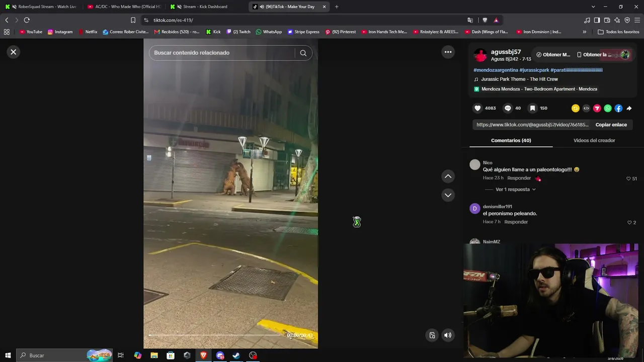The height and width of the screenshot is (362, 644).
Task: Select the Comentarios (40) tab
Action: [x=511, y=140]
